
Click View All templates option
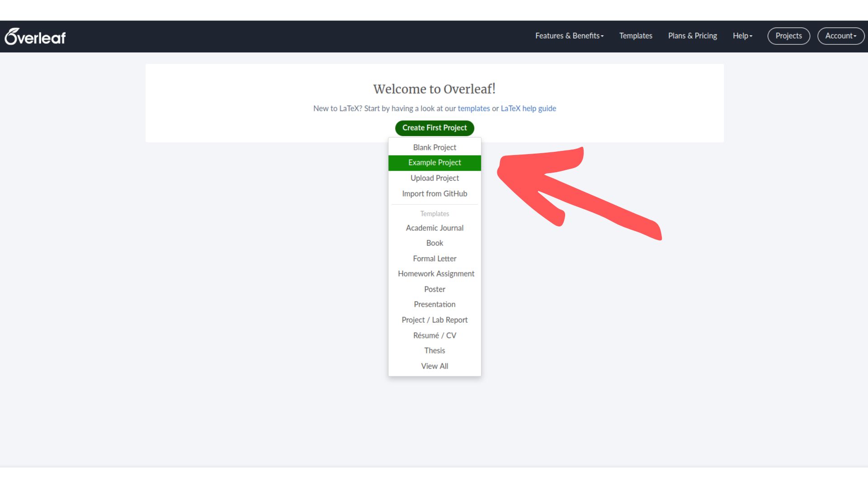pos(434,366)
